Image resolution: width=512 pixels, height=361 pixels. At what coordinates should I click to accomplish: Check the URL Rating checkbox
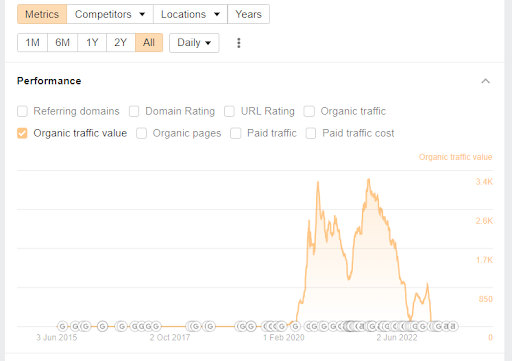click(229, 111)
